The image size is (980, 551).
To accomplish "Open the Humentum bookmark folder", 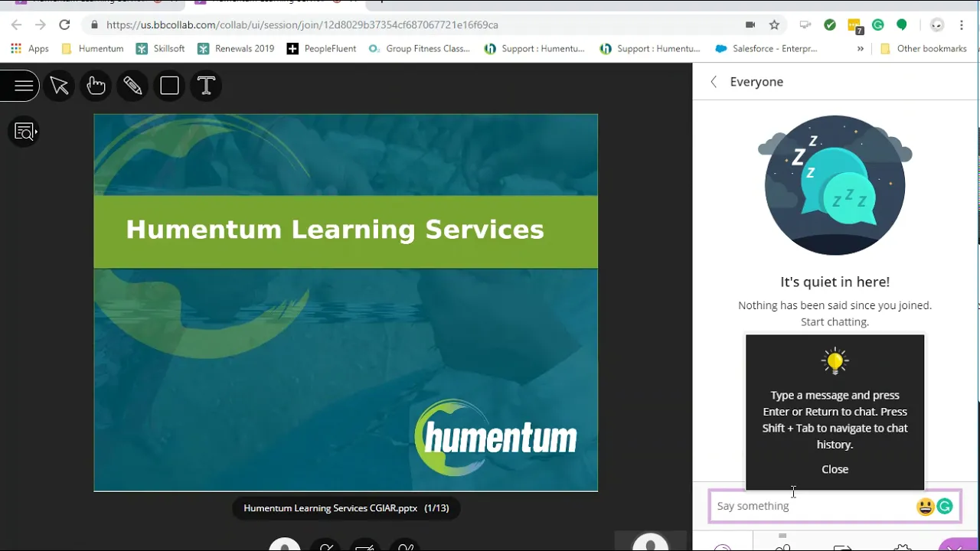I will click(x=92, y=48).
